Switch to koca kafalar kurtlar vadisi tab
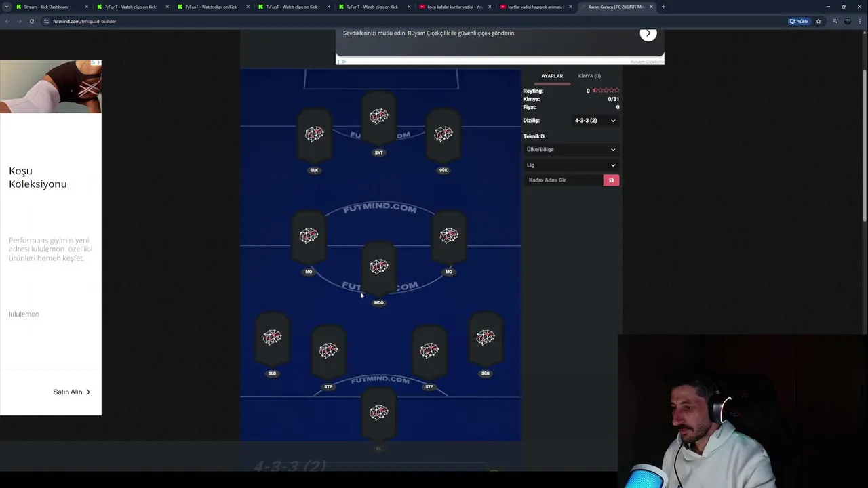 [454, 7]
